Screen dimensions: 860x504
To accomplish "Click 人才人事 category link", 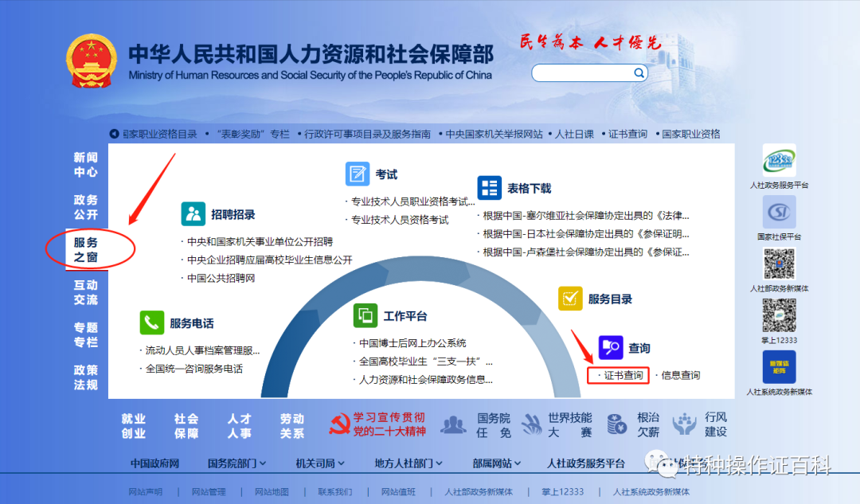I will point(240,426).
